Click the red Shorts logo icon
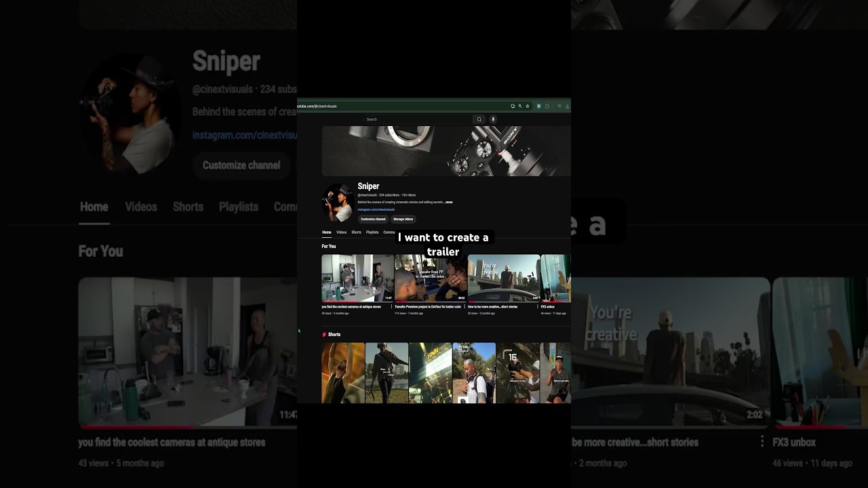868x488 pixels. point(324,335)
